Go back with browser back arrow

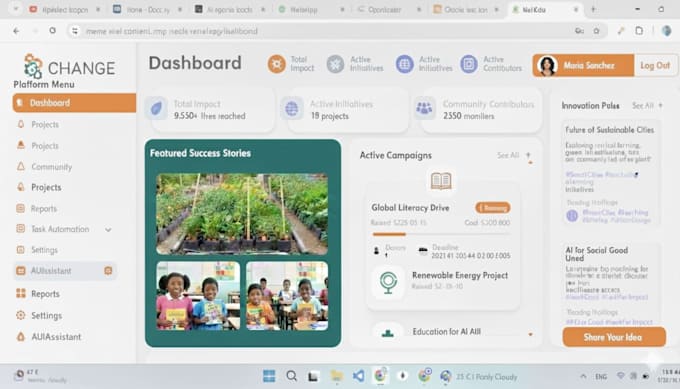tap(16, 31)
